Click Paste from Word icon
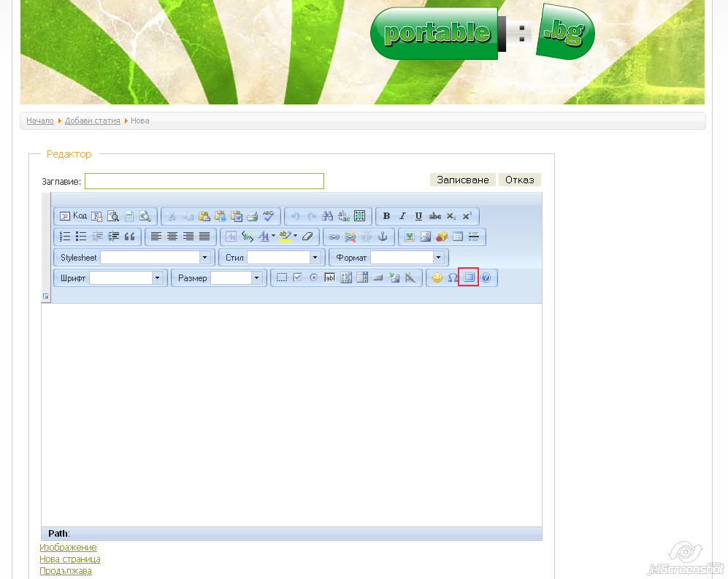Viewport: 728px width, 579px height. click(x=237, y=216)
